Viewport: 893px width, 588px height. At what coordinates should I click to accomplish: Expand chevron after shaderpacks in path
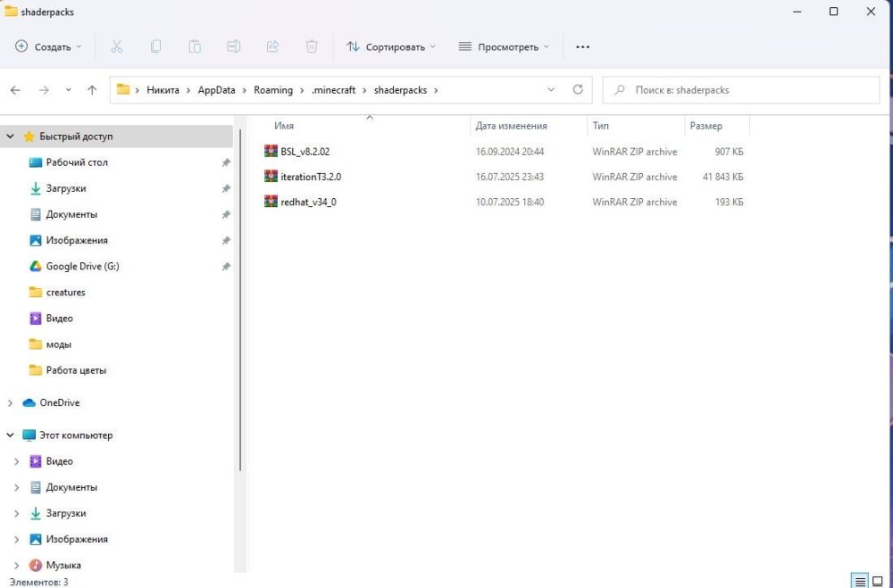point(437,90)
